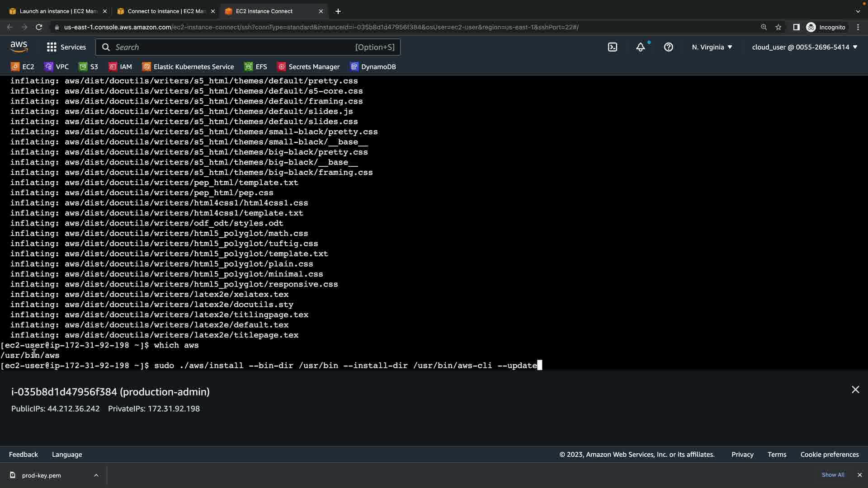
Task: Open S3 favorite shortcut
Action: [x=89, y=66]
